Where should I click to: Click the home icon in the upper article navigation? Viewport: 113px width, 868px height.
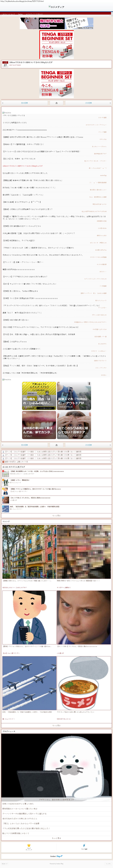(x=57, y=103)
